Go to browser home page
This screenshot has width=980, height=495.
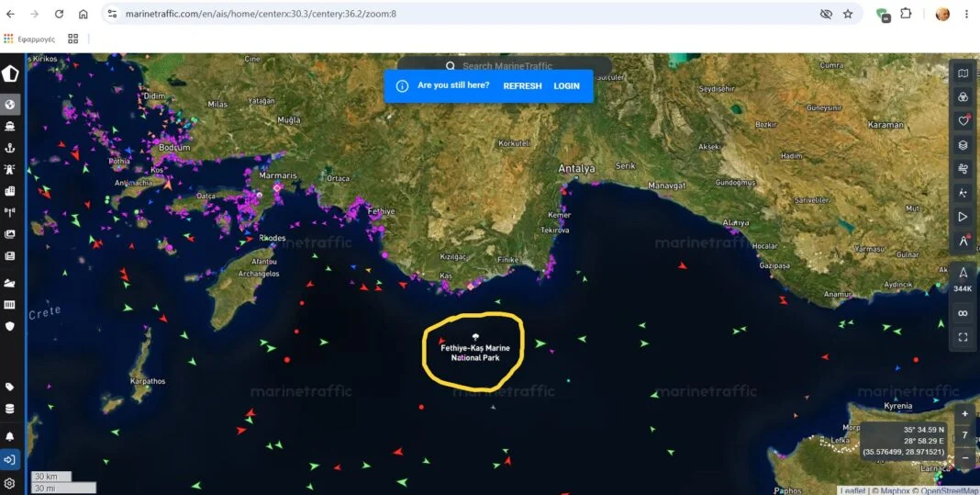(x=84, y=14)
